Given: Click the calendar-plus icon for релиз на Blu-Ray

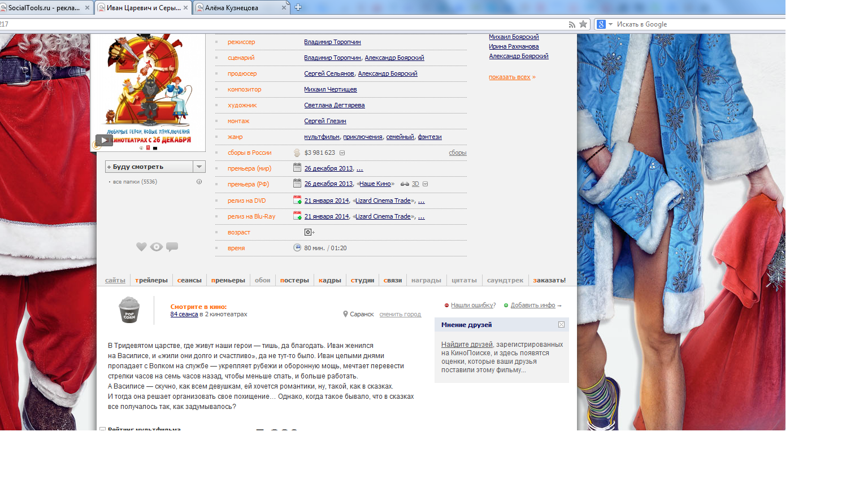Looking at the screenshot, I should [x=297, y=215].
